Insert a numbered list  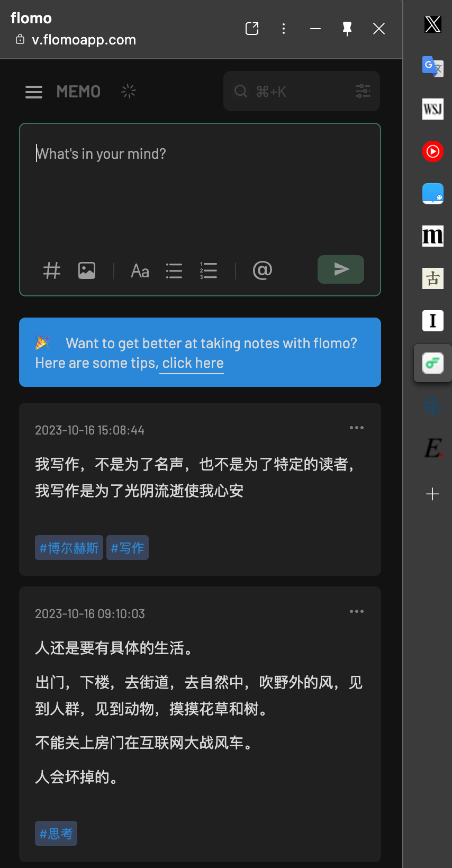coord(209,270)
